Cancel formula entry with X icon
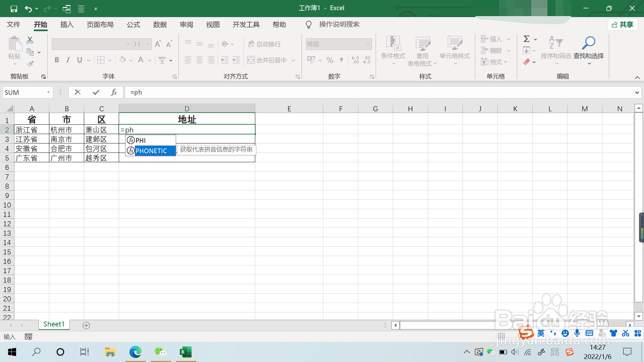This screenshot has width=644, height=362. click(x=77, y=92)
